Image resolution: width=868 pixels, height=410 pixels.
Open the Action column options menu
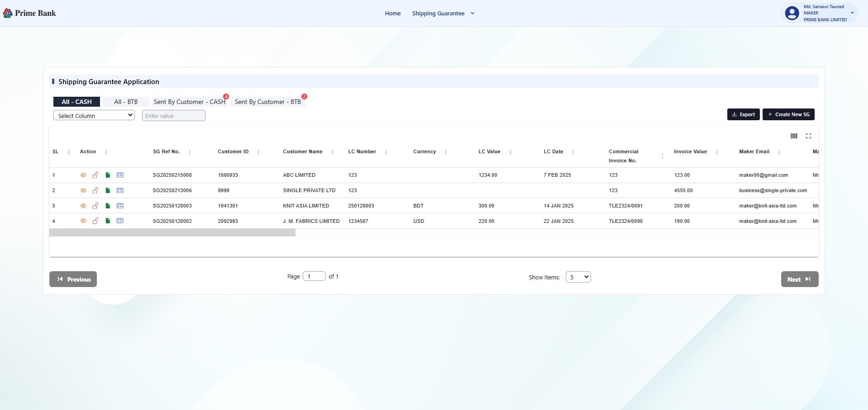(x=106, y=152)
